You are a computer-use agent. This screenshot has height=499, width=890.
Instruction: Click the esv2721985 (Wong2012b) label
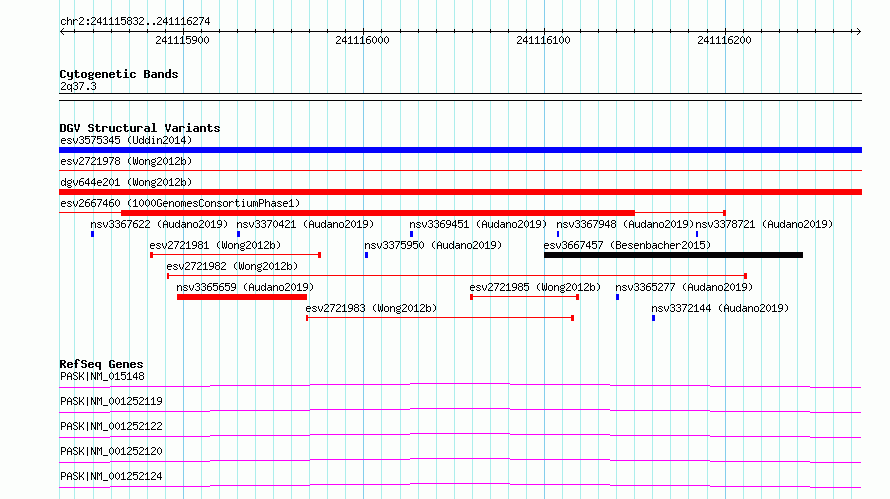(x=535, y=287)
